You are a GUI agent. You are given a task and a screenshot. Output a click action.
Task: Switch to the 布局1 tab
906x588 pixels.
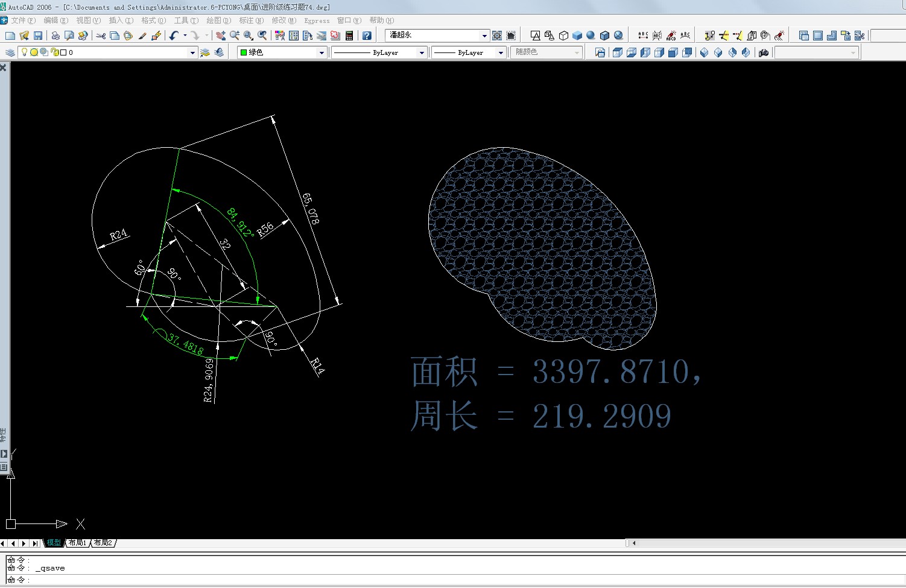(77, 543)
